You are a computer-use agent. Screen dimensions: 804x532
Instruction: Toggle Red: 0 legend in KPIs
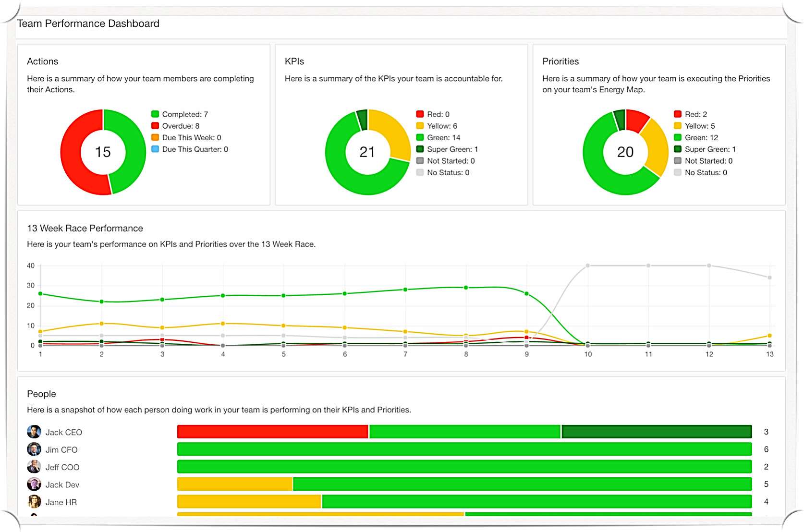coord(433,114)
